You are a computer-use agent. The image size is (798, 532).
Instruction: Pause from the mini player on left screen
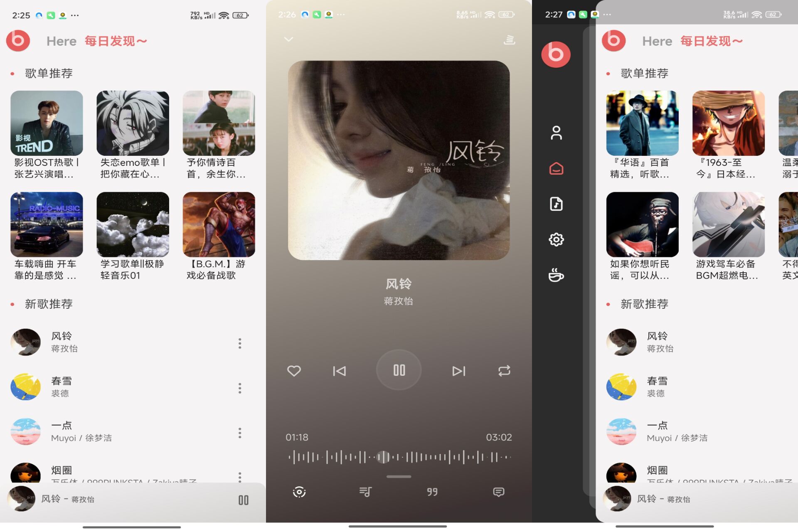tap(244, 500)
